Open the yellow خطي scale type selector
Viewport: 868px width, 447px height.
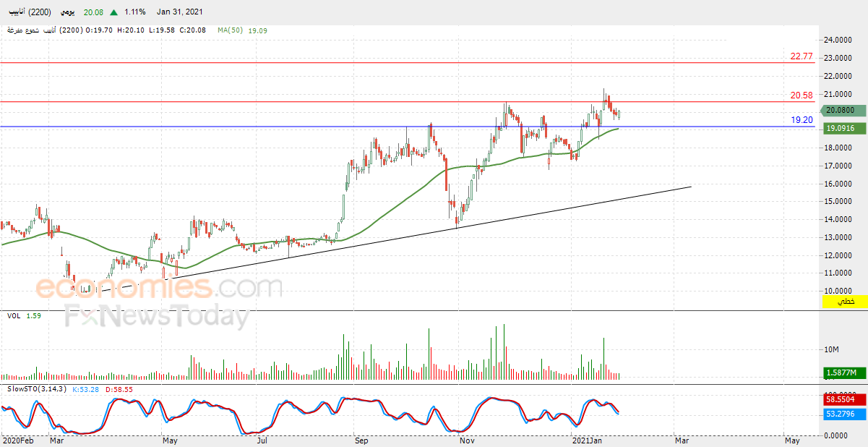845,301
